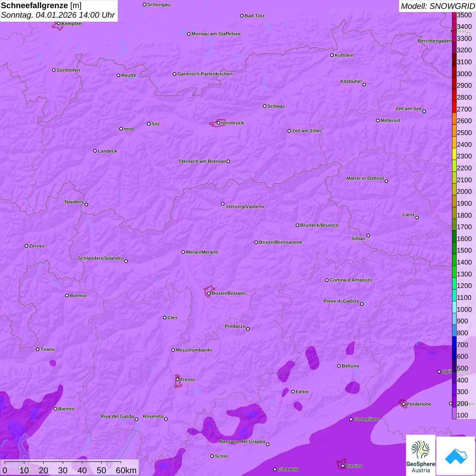Click the Schwaz location dot
Screen dimensions: 476x476
click(265, 106)
